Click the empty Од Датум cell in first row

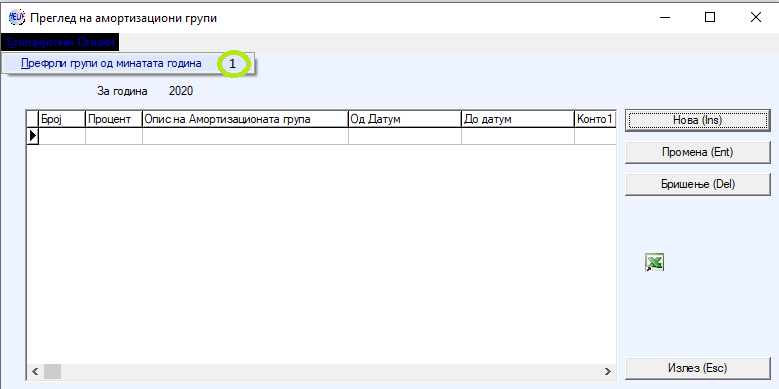click(405, 136)
